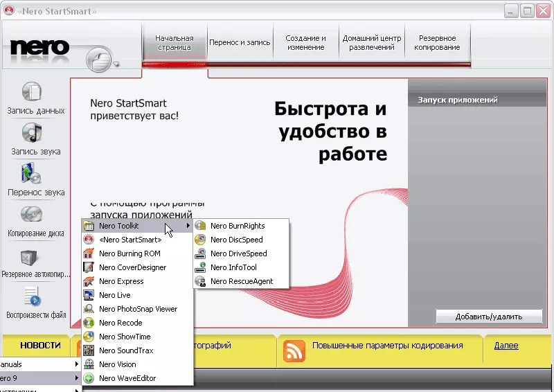The image size is (554, 392).
Task: Click the Nero PhotoSnap Viewer icon
Action: point(89,309)
